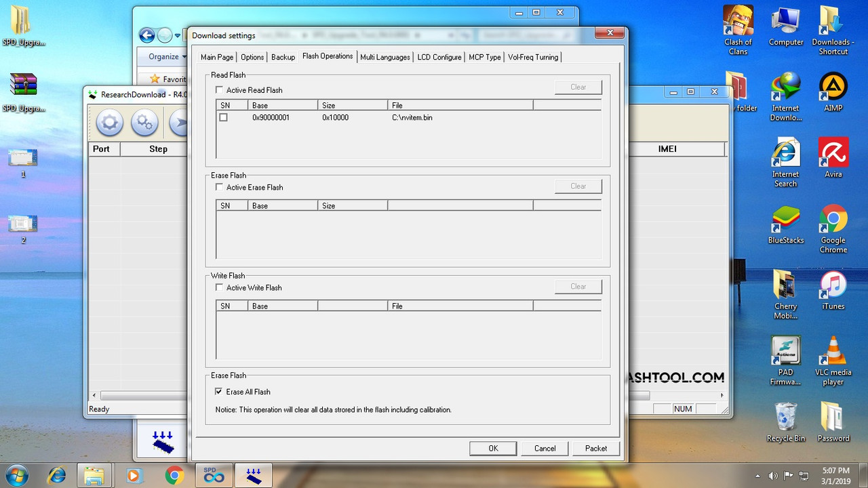This screenshot has height=488, width=868.
Task: Switch to Options tab
Action: pos(252,57)
